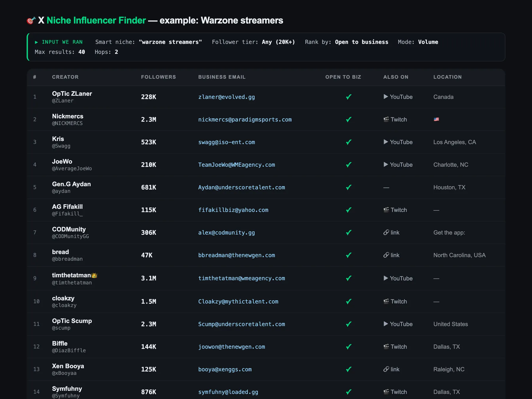Click the Niche Influencer Finder title
532x399 pixels.
[96, 20]
